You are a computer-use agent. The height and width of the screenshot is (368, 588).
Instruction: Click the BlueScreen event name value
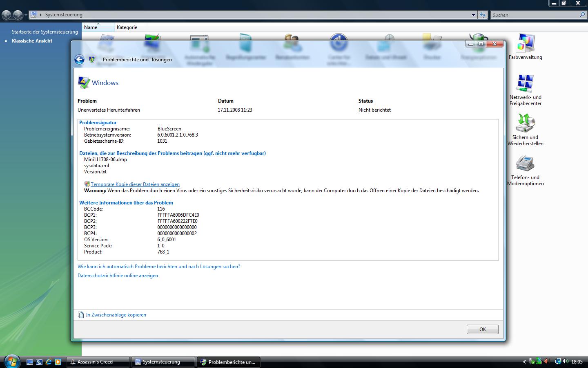click(x=169, y=129)
